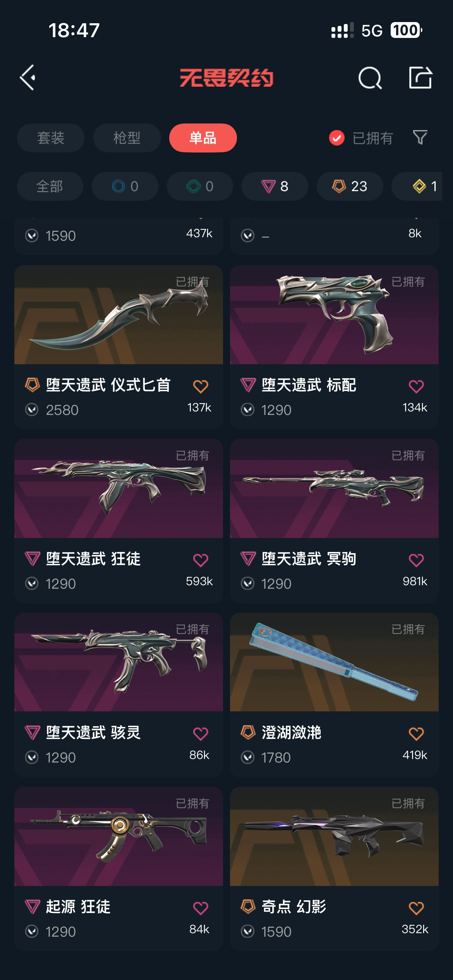Favorite 澄湖潋滟 using heart icon

tap(416, 733)
